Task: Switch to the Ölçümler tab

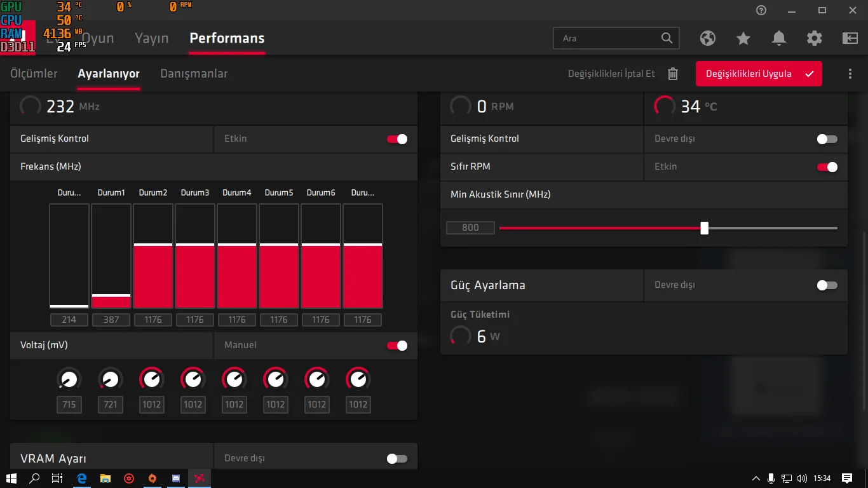Action: [x=34, y=74]
